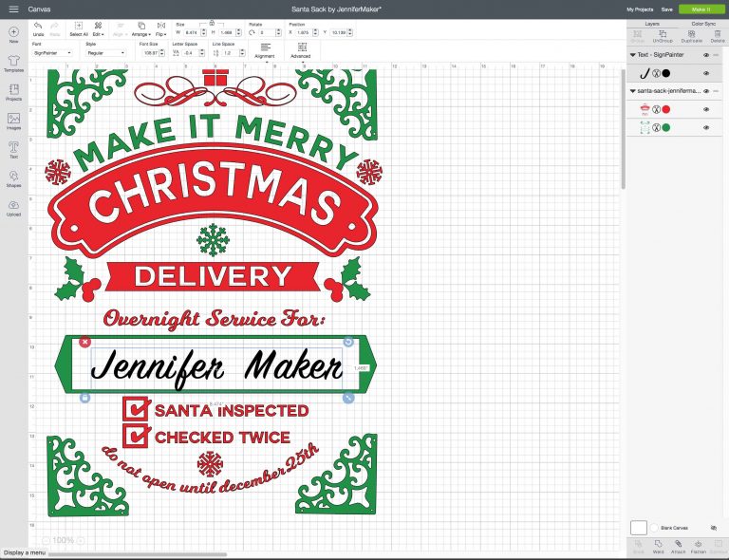Click the Position Y input field
Image resolution: width=729 pixels, height=560 pixels.
(338, 32)
